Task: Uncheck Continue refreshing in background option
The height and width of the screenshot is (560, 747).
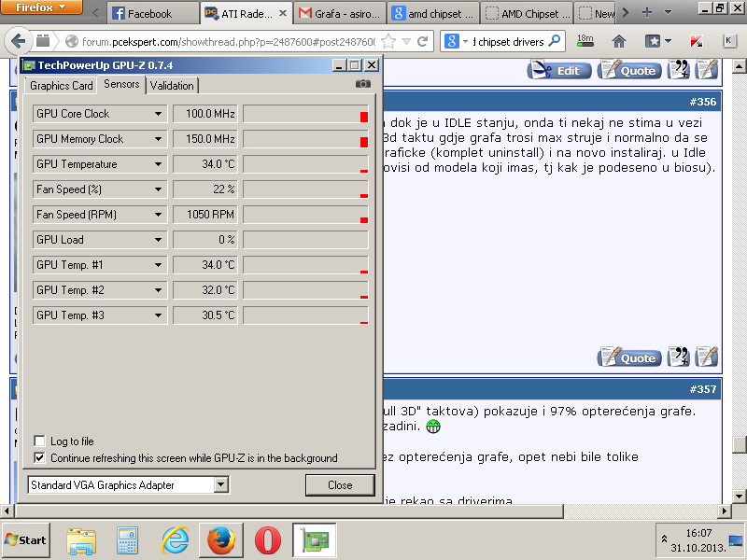Action: 39,458
